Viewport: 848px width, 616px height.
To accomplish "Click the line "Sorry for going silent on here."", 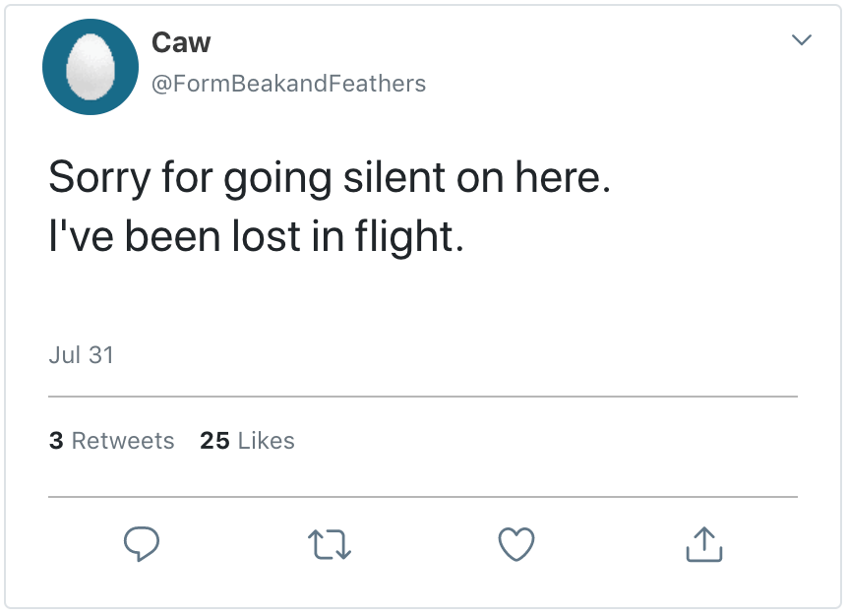I will click(x=330, y=177).
